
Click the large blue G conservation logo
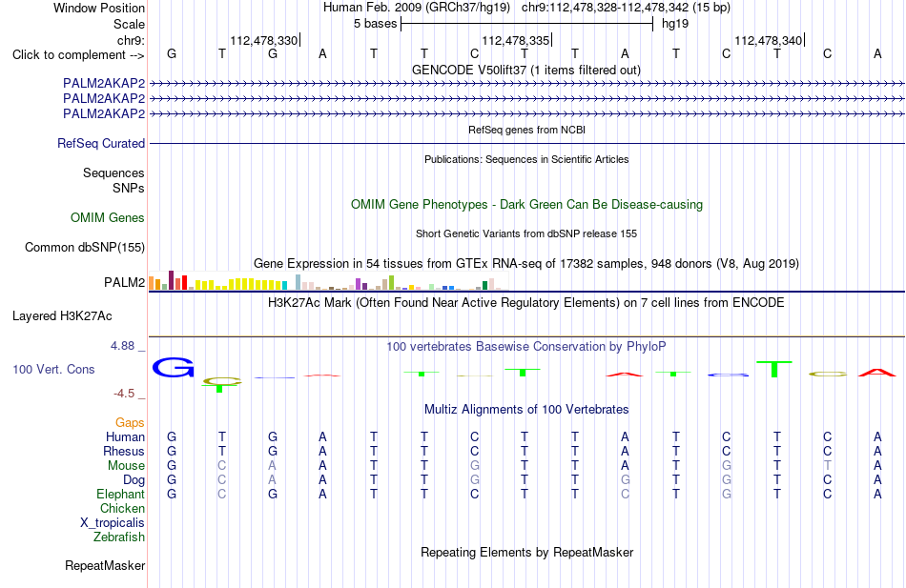pos(173,367)
